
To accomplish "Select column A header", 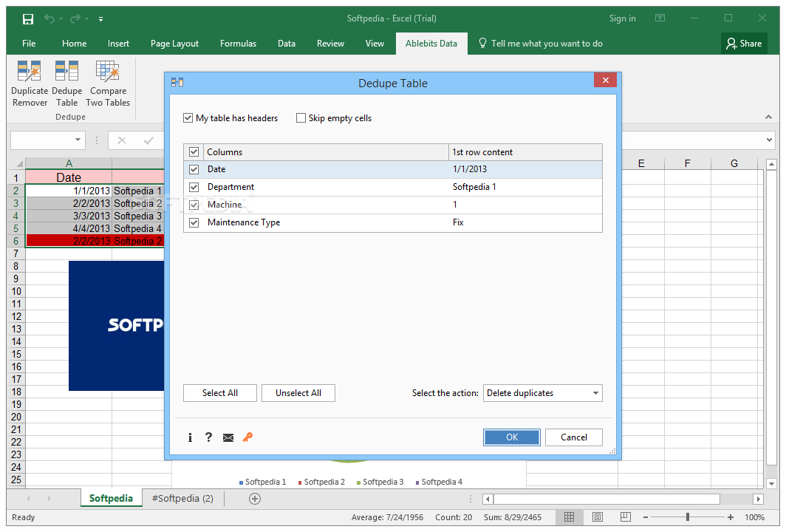I will pos(69,163).
